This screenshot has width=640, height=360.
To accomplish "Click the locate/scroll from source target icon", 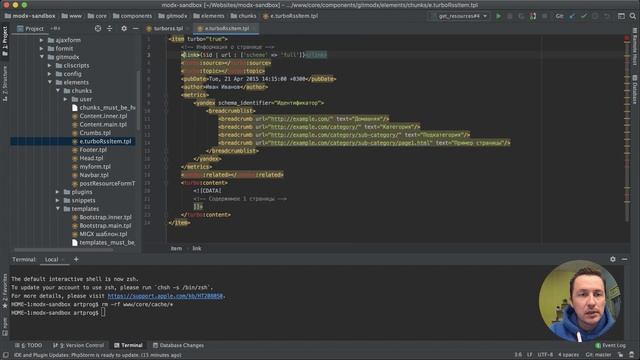I will [x=98, y=29].
